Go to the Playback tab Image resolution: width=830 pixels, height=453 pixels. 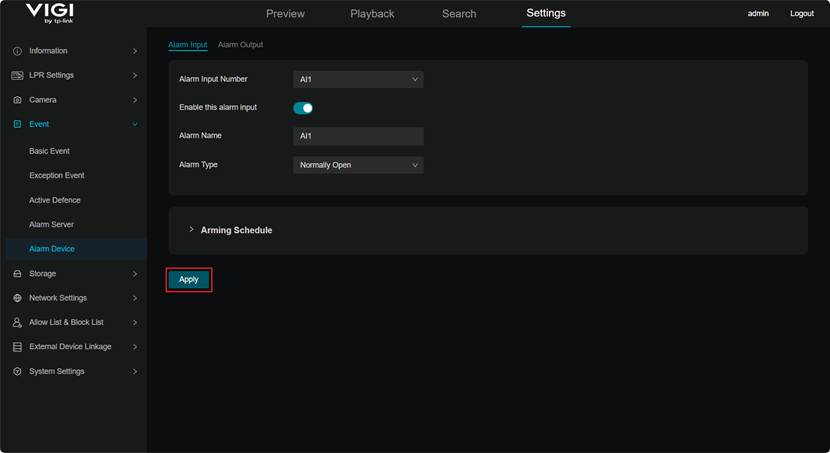click(372, 14)
